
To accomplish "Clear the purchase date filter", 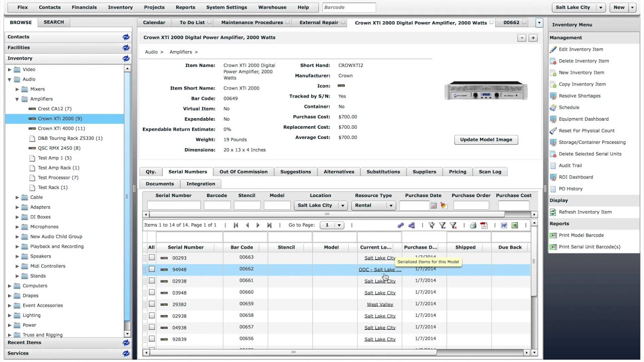I will (443, 205).
